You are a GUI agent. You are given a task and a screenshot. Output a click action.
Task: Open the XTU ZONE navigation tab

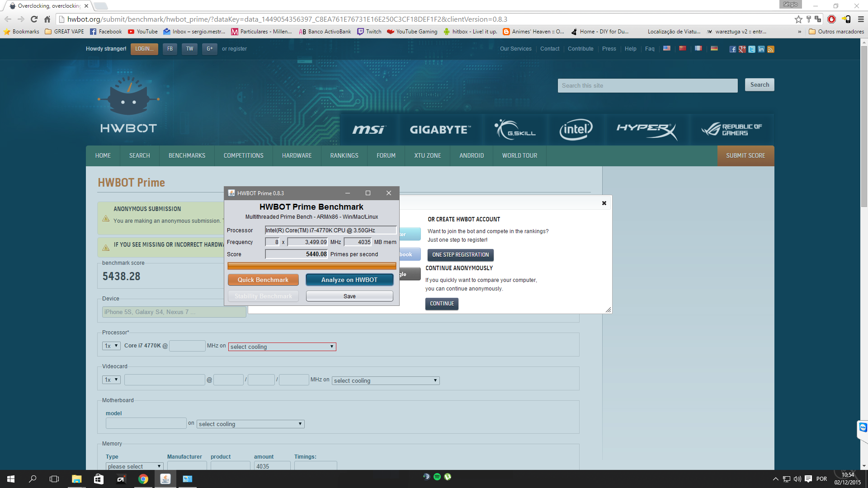(427, 155)
